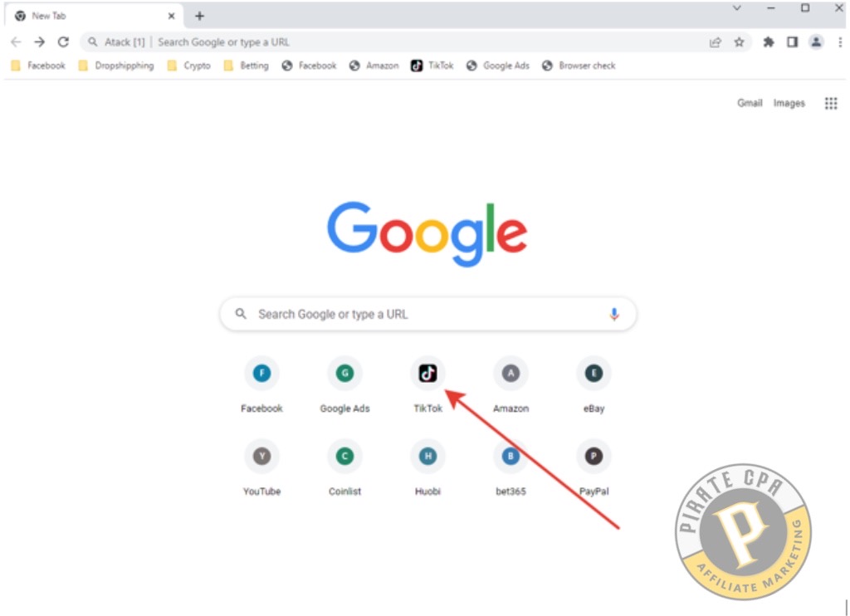Focus the Google search box
The image size is (850, 616).
[x=428, y=314]
